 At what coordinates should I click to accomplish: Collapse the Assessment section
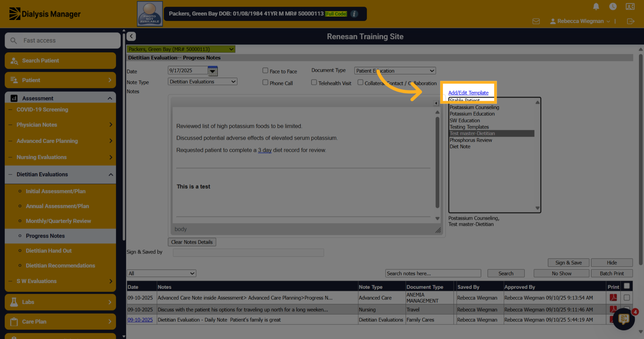[110, 98]
